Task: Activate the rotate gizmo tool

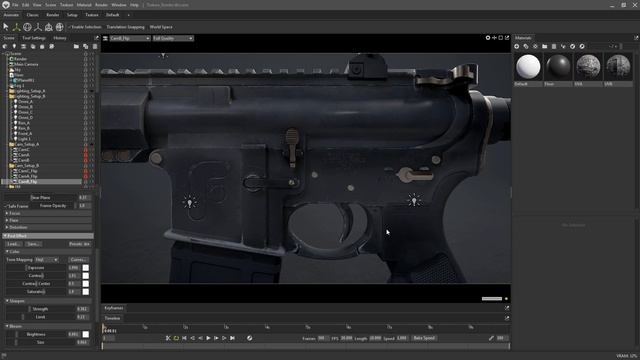Action: (27, 27)
